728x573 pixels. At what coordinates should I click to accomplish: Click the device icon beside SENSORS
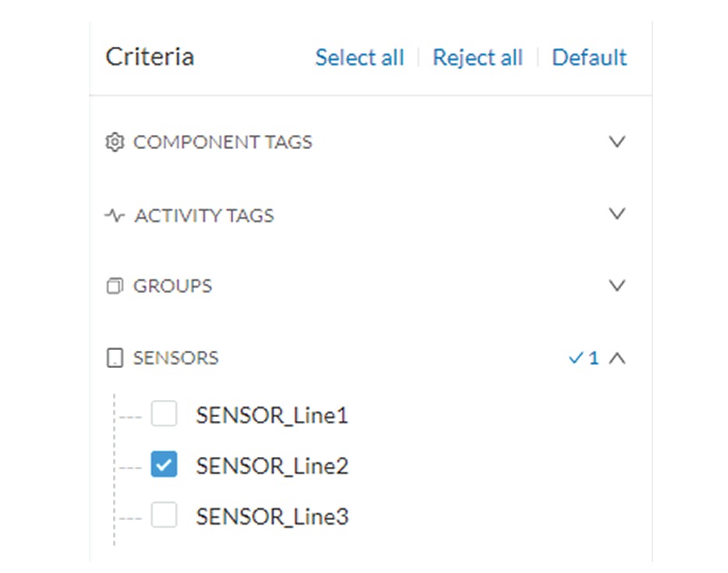pyautogui.click(x=115, y=358)
